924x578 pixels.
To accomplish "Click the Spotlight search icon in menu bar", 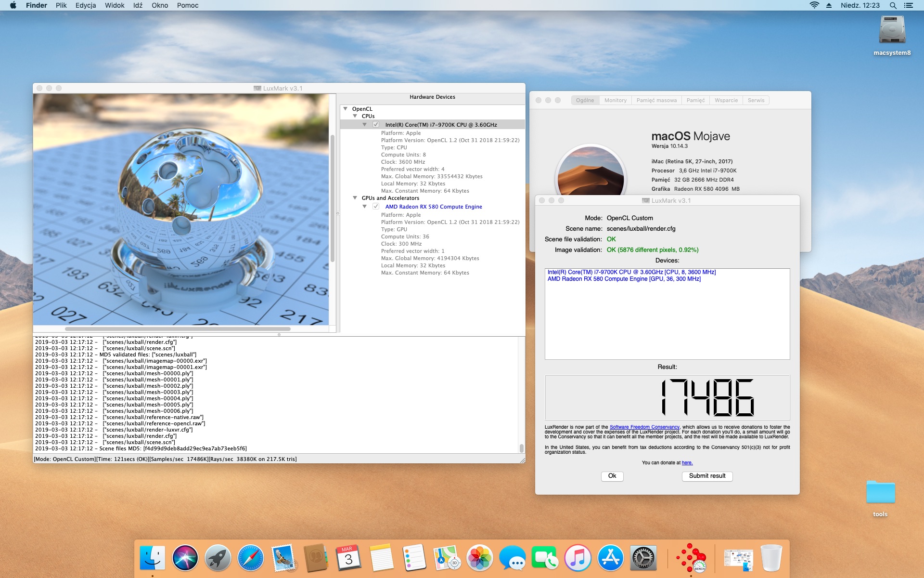I will click(893, 5).
